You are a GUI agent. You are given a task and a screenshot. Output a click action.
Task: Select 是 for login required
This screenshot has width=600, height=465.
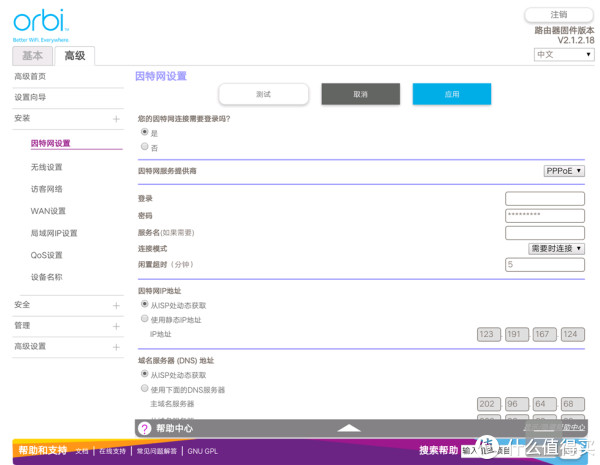tap(145, 132)
